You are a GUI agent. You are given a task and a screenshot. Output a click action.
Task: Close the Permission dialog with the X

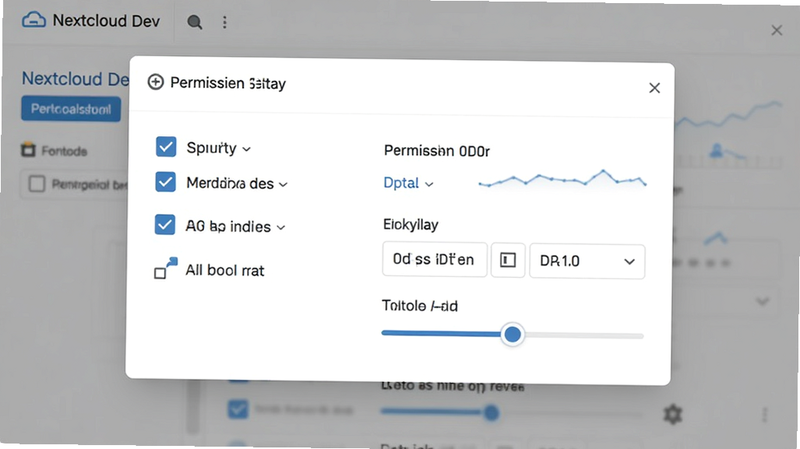pyautogui.click(x=654, y=88)
